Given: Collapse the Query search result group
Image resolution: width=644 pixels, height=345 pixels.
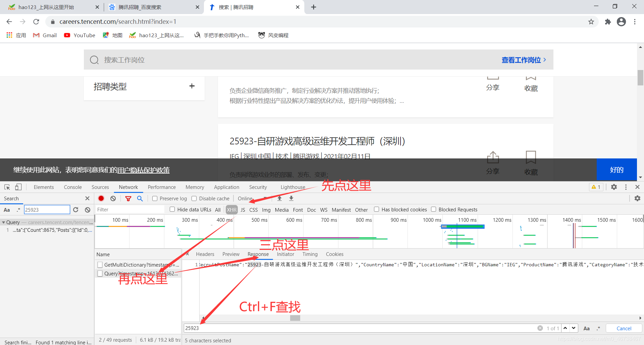Looking at the screenshot, I should [3, 222].
